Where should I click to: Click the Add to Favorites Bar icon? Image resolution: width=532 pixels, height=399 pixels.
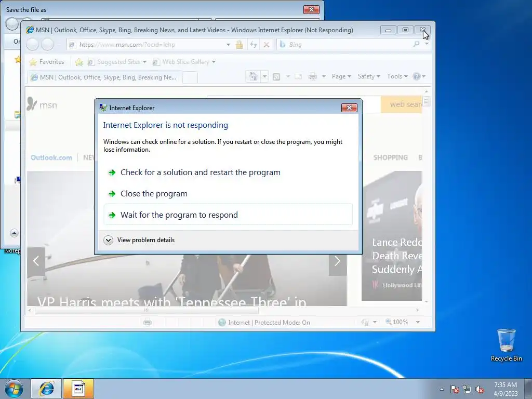79,62
